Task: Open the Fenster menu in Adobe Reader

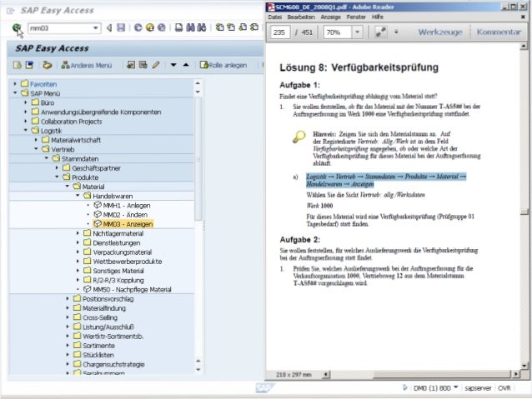Action: click(x=356, y=17)
